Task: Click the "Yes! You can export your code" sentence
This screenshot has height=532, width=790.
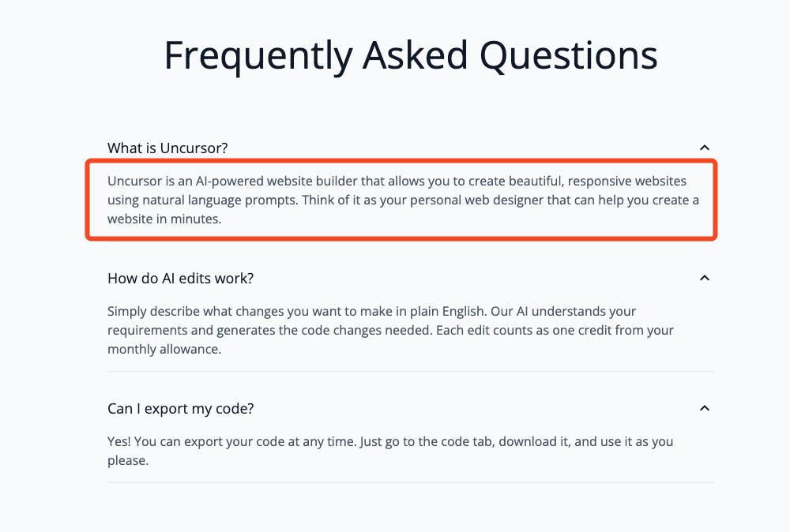Action: (x=233, y=441)
